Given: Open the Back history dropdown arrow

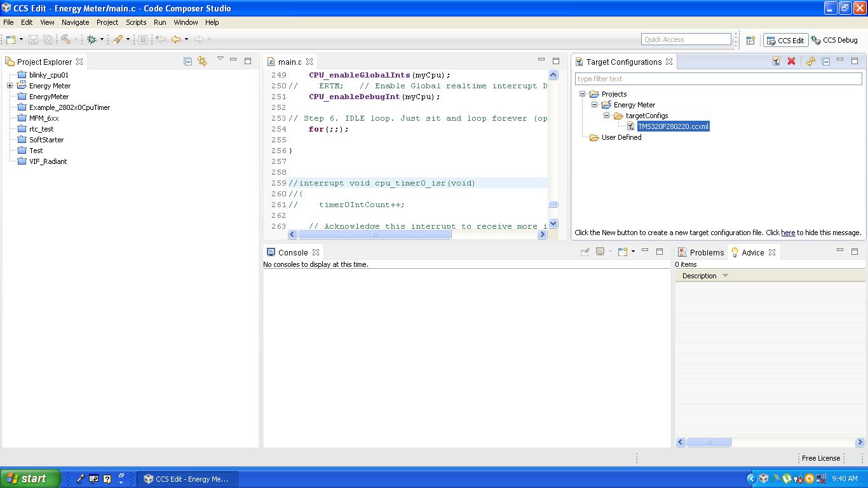Looking at the screenshot, I should pyautogui.click(x=186, y=39).
